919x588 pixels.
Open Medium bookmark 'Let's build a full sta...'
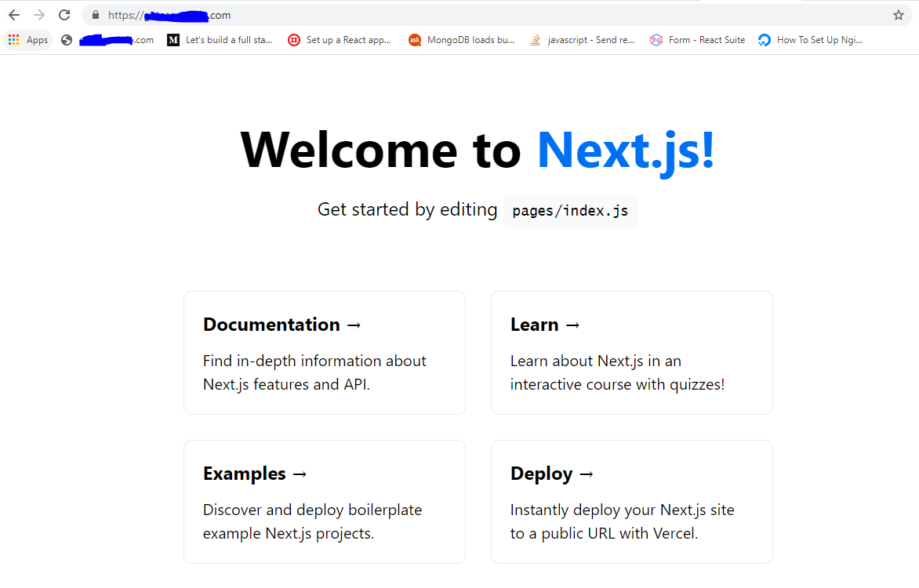(220, 40)
